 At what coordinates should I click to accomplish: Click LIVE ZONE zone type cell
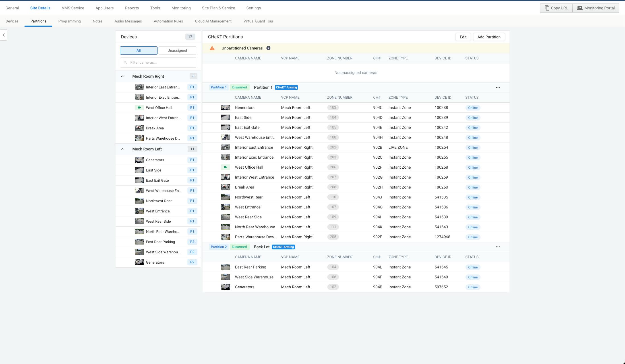point(398,147)
